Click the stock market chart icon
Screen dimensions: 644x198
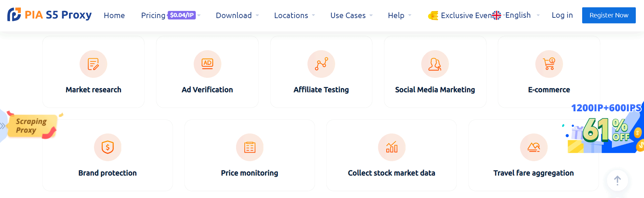pyautogui.click(x=392, y=147)
